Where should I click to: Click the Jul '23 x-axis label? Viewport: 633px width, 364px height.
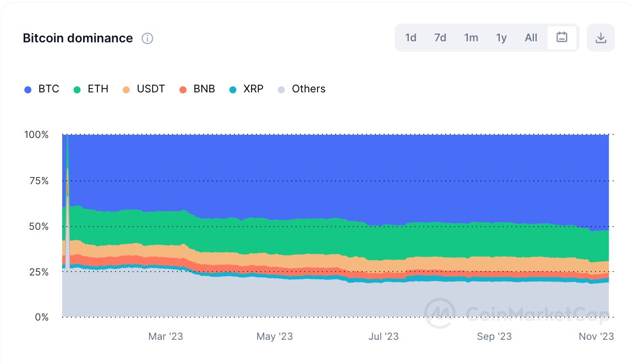point(384,336)
